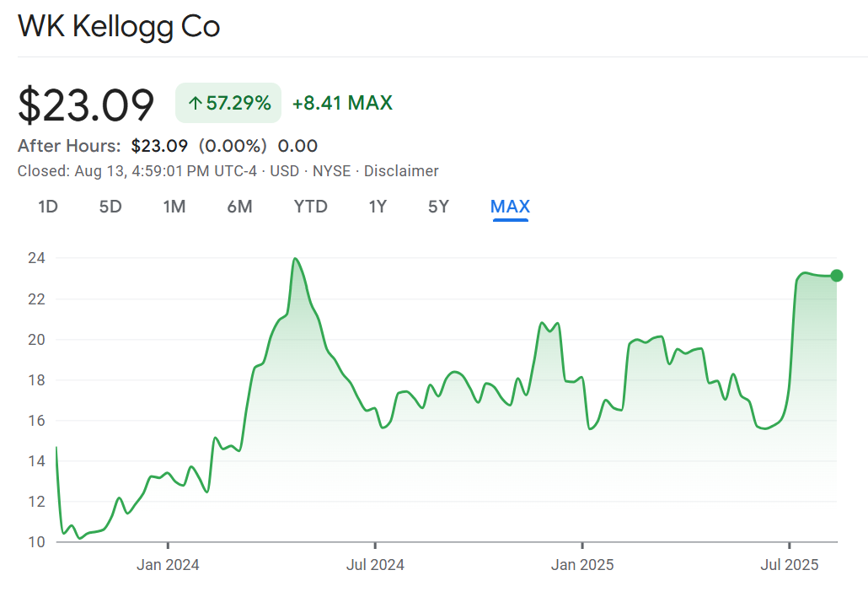Click the Jan 2024 axis label

[168, 565]
